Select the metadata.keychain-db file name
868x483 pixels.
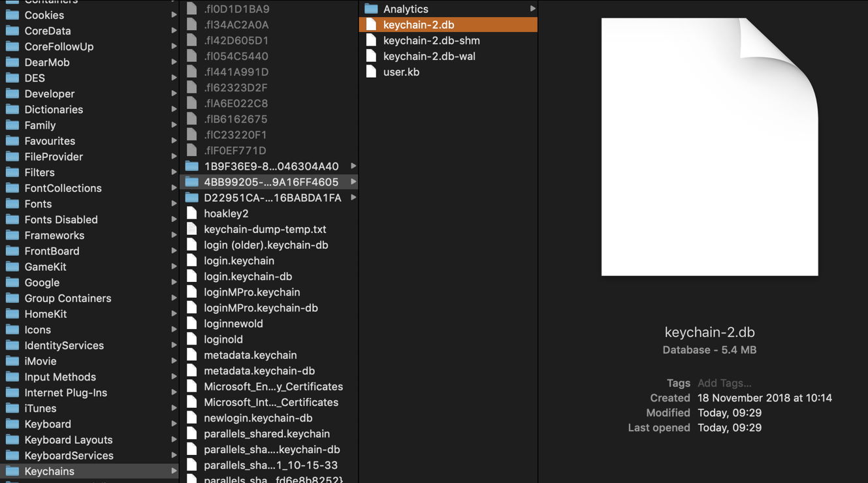[259, 371]
